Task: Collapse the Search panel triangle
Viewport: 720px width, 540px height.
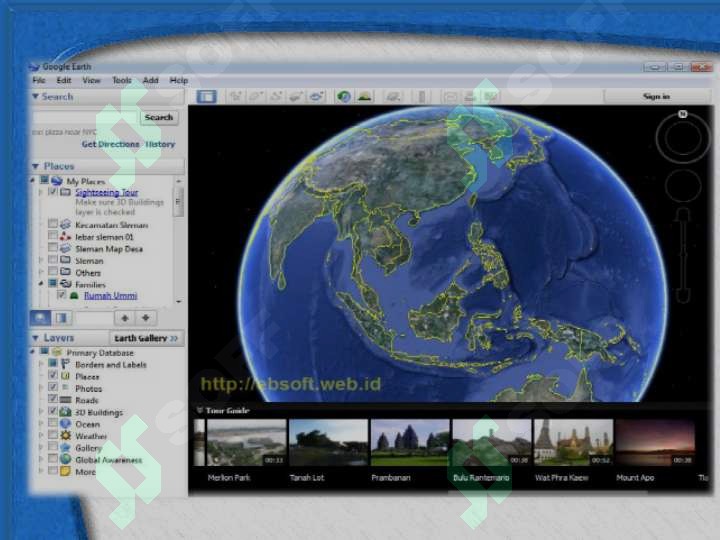Action: coord(35,96)
